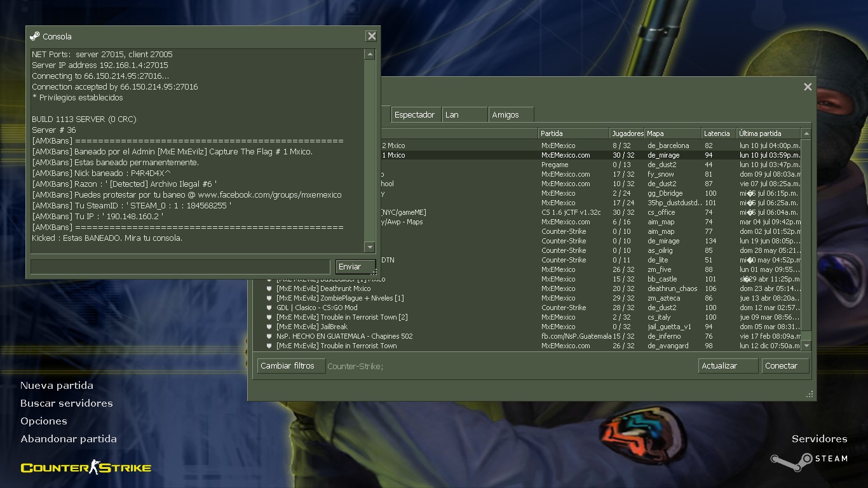
Task: Click the shield icon beside Trouble in Terrorist Town [2]
Action: pos(269,317)
